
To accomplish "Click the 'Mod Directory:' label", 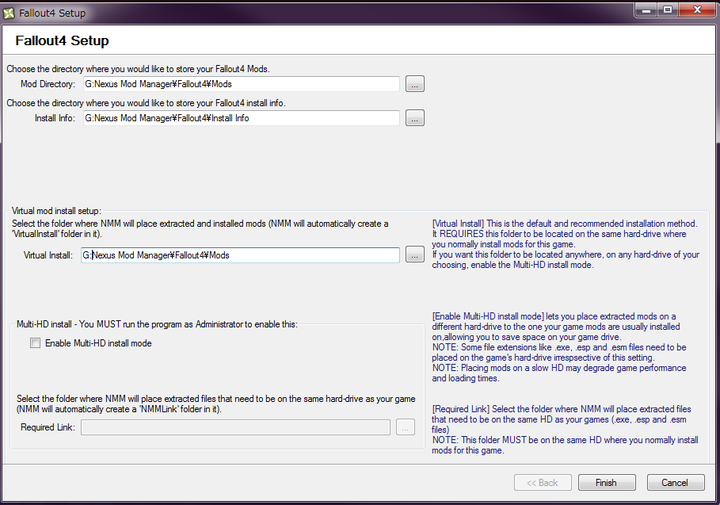I will coord(47,84).
